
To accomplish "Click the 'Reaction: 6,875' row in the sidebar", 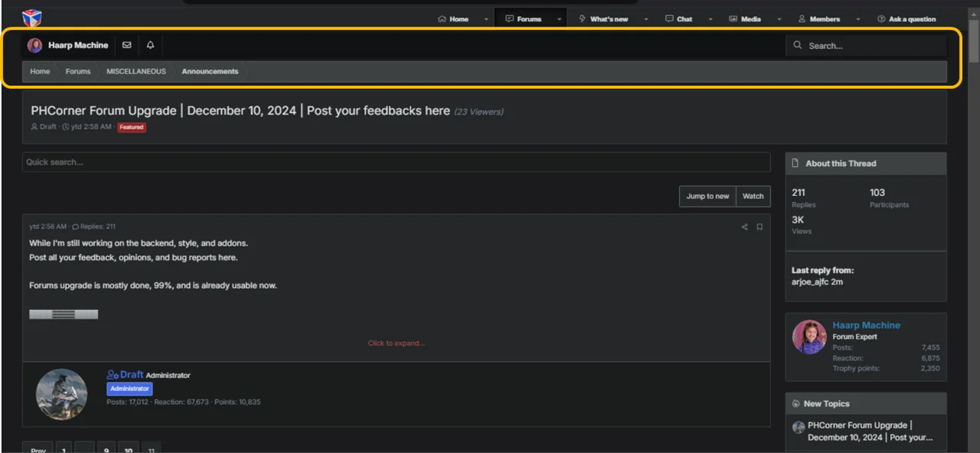I will coord(886,358).
